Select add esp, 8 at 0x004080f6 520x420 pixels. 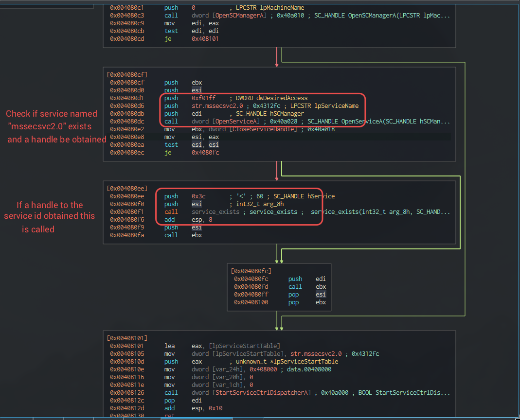click(x=161, y=220)
